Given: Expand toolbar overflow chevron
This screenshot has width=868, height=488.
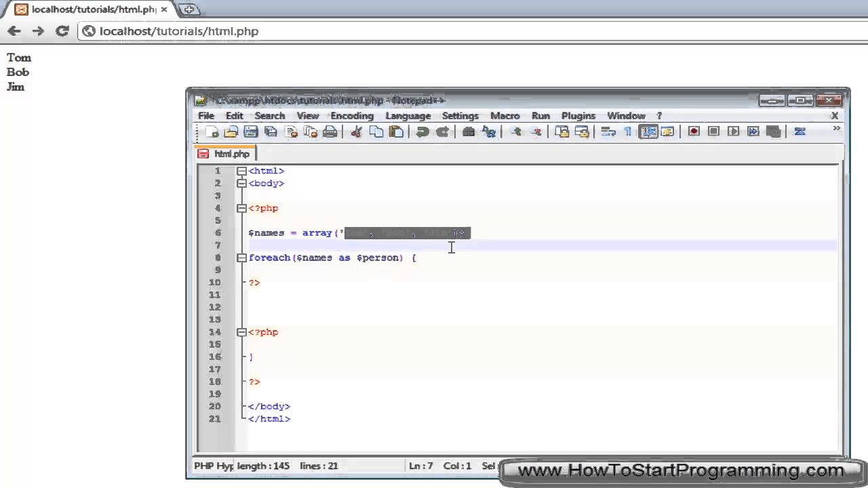Looking at the screenshot, I should [837, 128].
